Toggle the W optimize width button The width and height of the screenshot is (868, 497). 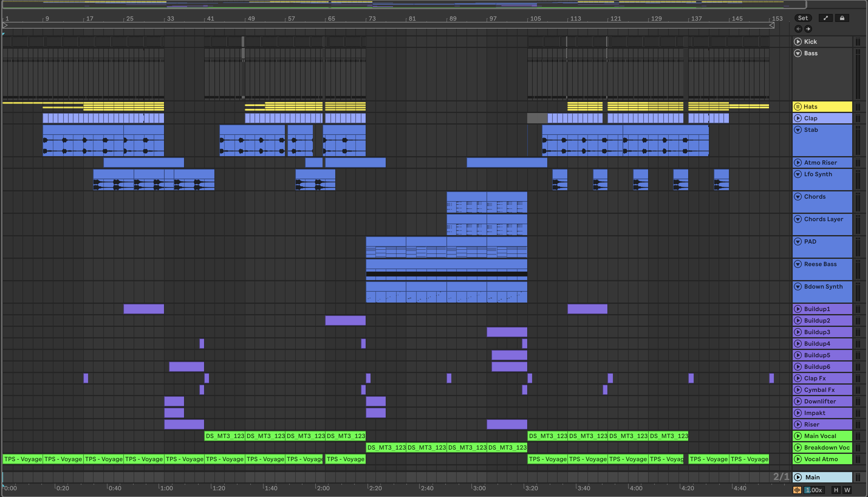point(847,490)
